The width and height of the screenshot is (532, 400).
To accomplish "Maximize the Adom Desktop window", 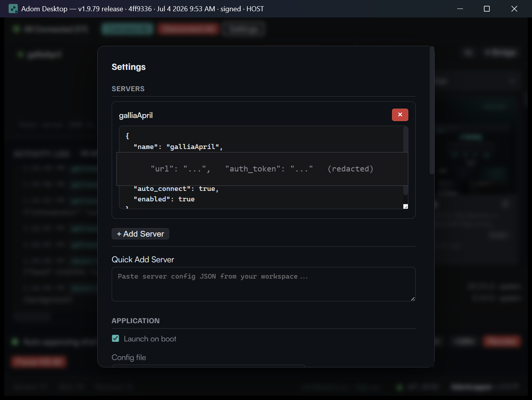I will pos(487,9).
